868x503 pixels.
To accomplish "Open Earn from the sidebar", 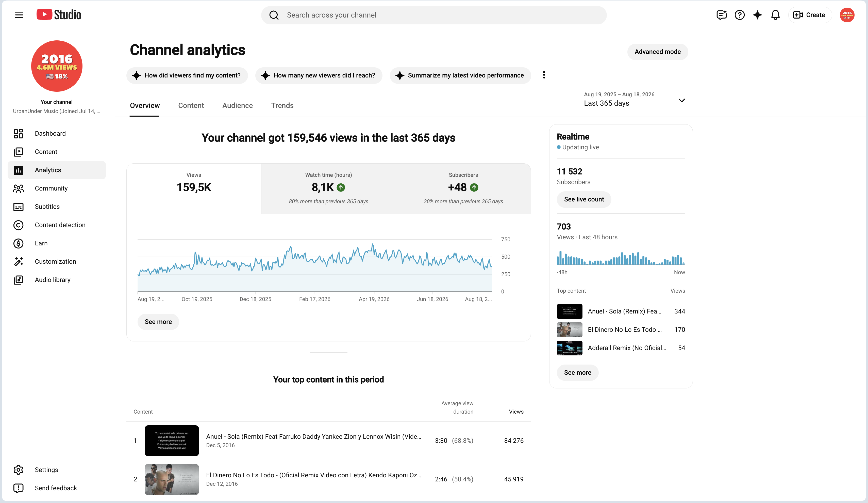I will [57, 243].
